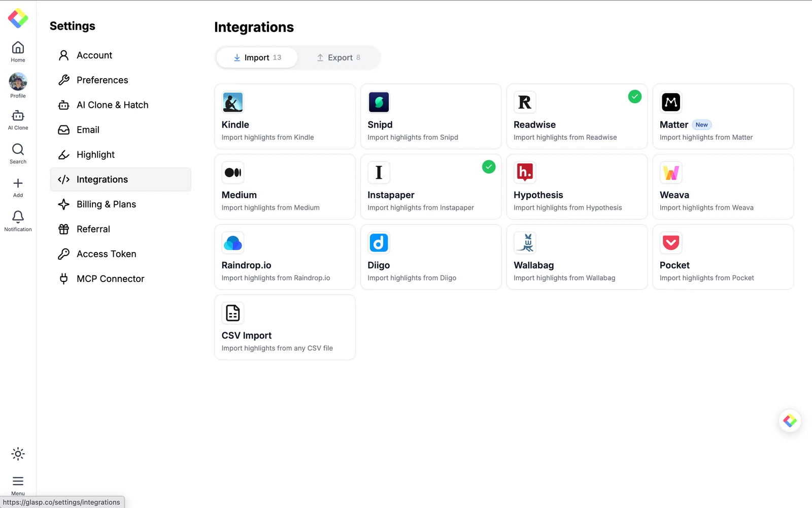Click the New badge beside Matter

pyautogui.click(x=702, y=125)
